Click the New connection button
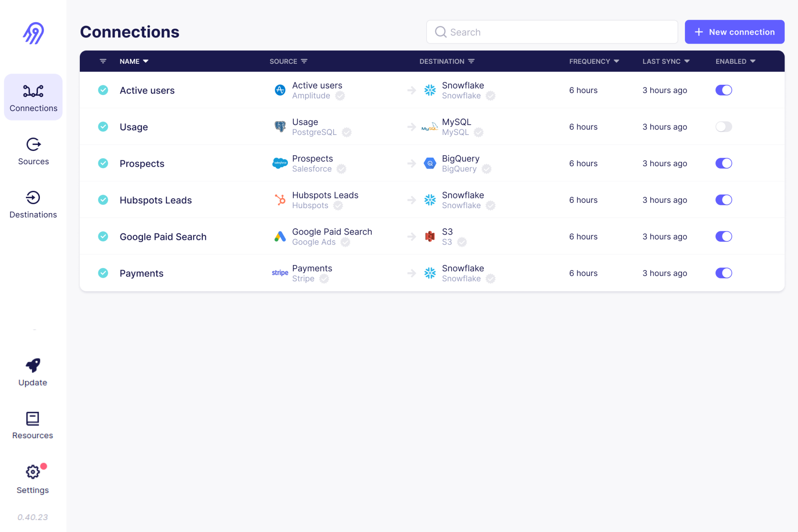Viewport: 798px width, 532px height. [735, 32]
